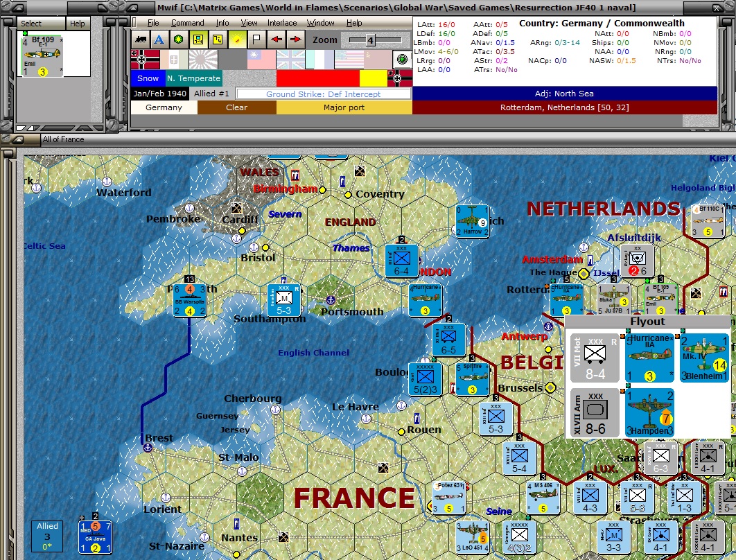The width and height of the screenshot is (736, 560).
Task: Select the Soviet flag
Action: click(378, 60)
